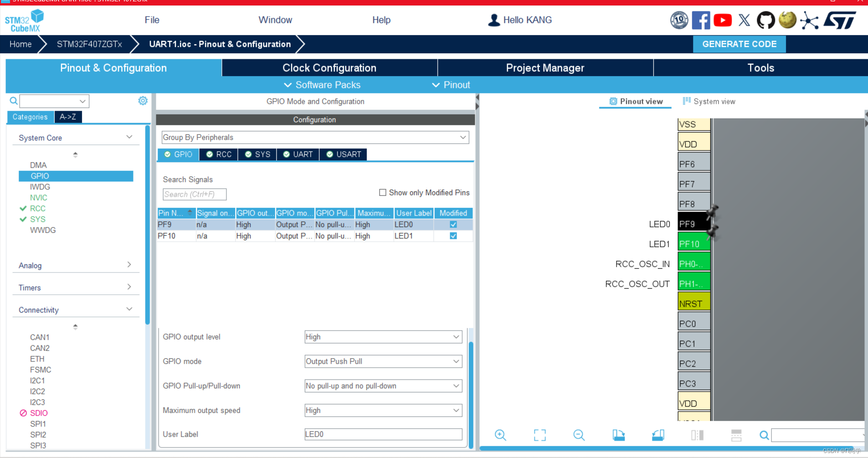Click the GENERATE CODE button
868x458 pixels.
click(x=739, y=44)
